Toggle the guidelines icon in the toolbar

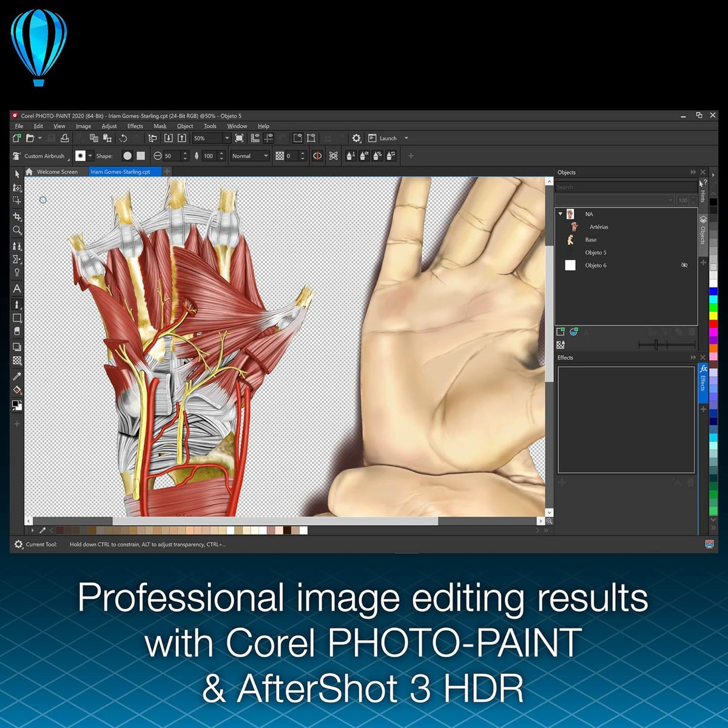268,138
